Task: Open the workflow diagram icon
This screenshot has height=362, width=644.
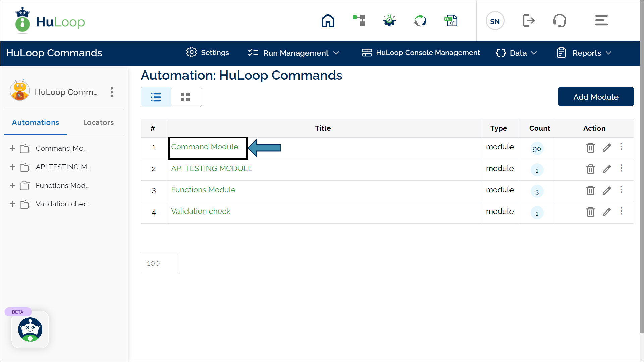Action: [x=359, y=21]
